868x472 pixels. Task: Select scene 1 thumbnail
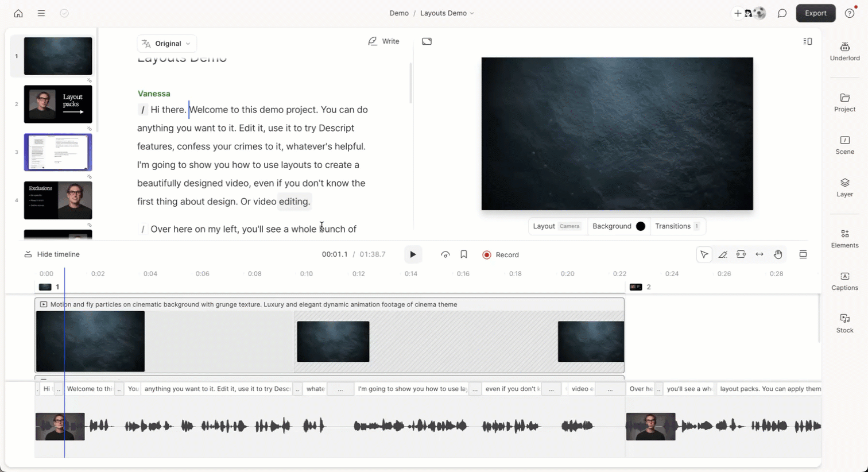pos(58,56)
